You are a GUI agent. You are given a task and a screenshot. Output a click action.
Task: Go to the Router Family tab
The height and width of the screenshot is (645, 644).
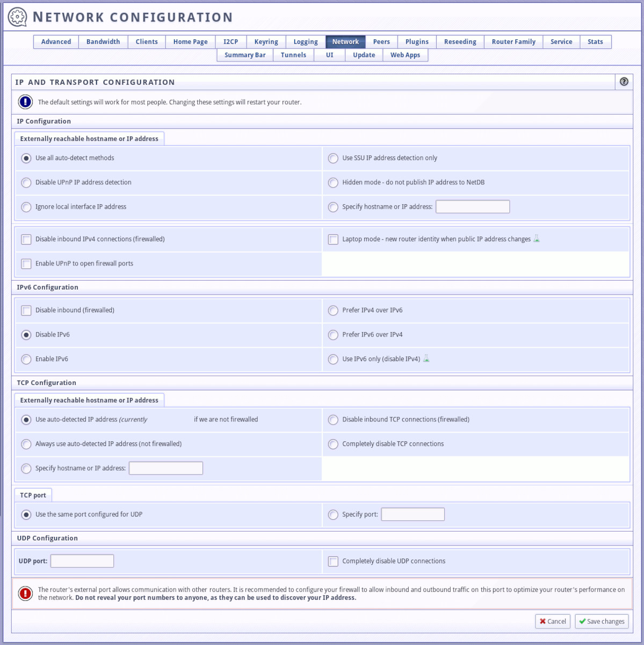click(x=513, y=41)
